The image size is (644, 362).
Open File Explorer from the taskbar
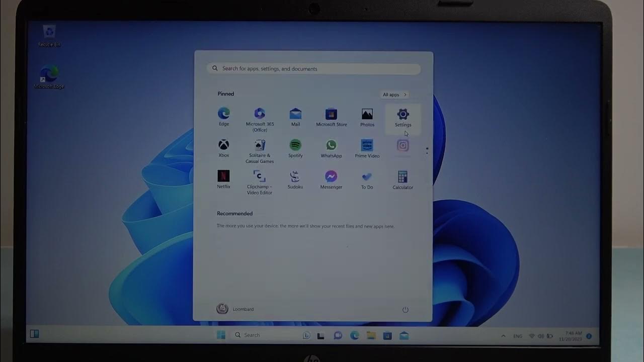coord(371,335)
